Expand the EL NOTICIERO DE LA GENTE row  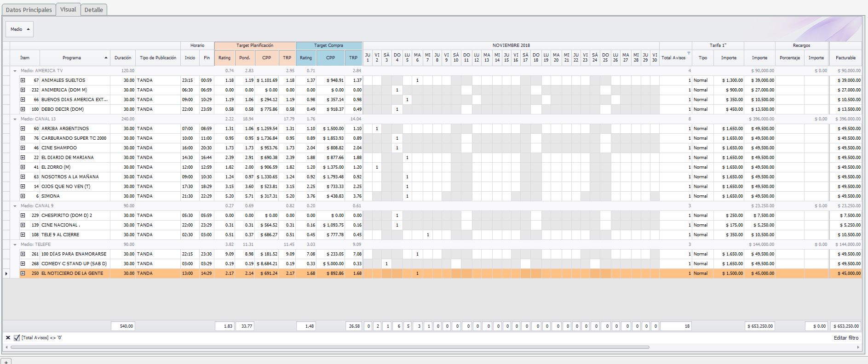[23, 273]
